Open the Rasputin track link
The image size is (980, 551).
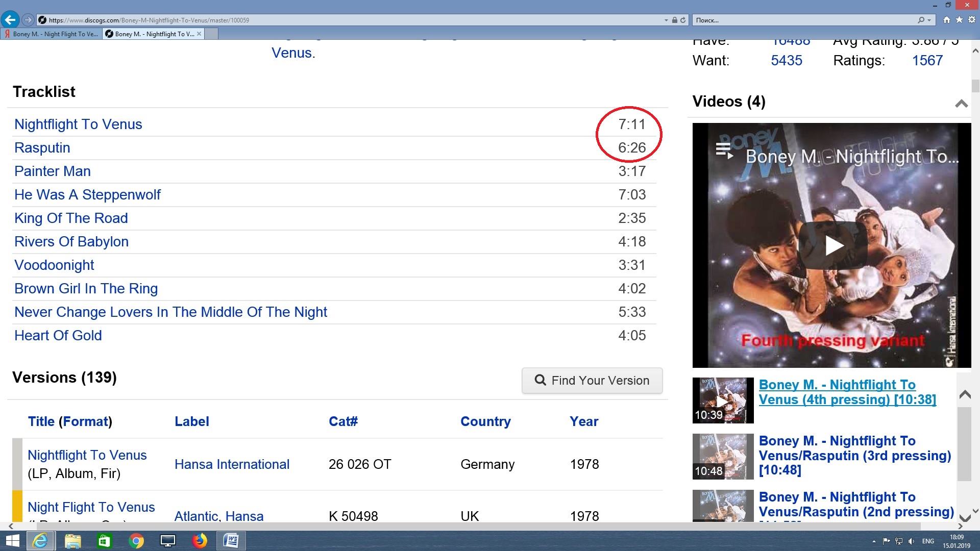[x=42, y=148]
